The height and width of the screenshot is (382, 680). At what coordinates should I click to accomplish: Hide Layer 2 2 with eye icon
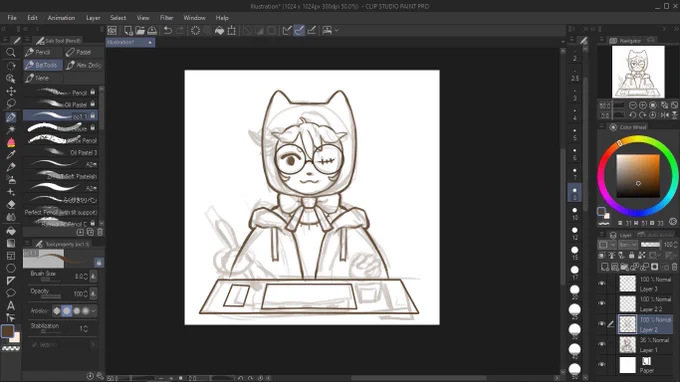click(x=602, y=304)
